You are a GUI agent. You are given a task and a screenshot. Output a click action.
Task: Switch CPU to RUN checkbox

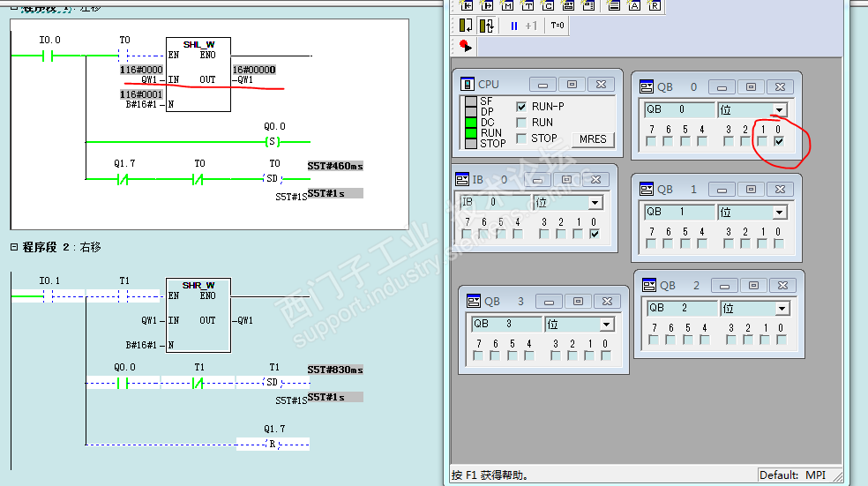[521, 123]
